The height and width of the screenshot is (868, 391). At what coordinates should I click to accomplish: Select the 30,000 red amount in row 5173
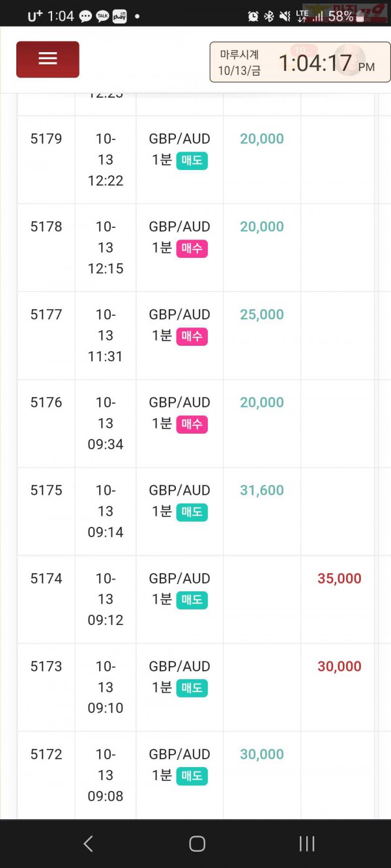pos(340,666)
